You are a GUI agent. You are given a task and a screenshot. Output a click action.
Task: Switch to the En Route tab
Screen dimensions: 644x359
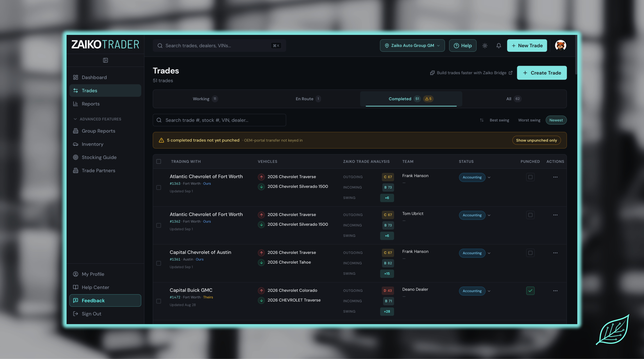tap(308, 99)
